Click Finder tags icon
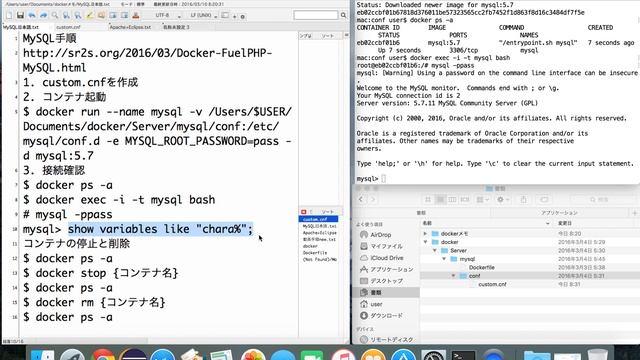The height and width of the screenshot is (360, 640). tap(544, 200)
